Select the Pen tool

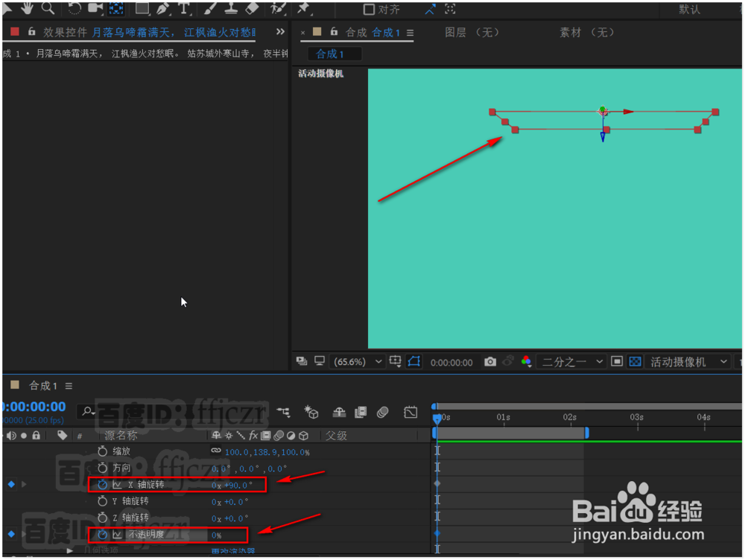[163, 7]
